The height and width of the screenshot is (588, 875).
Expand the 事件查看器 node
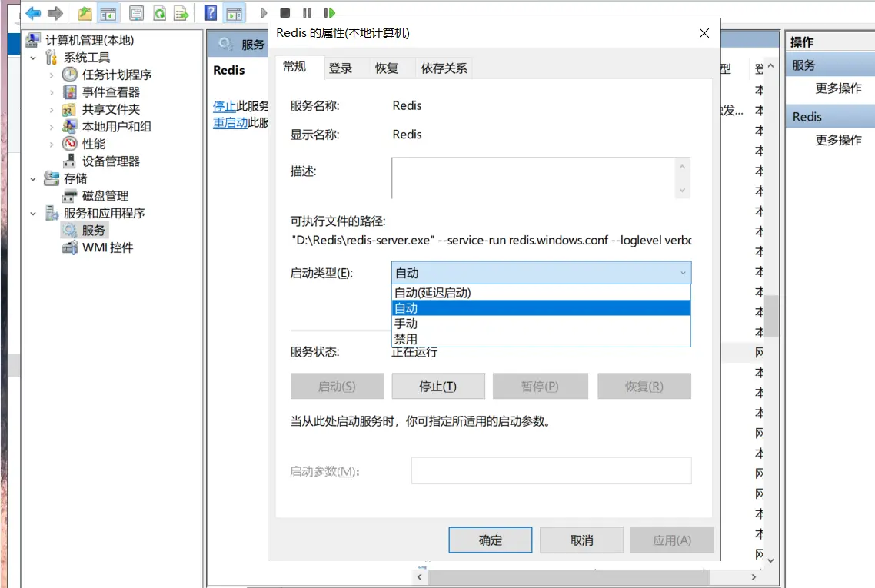tap(52, 92)
